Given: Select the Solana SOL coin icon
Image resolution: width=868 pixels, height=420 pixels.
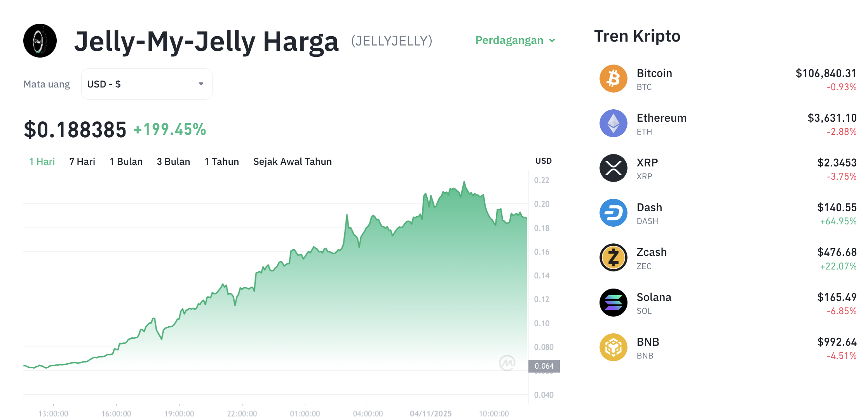Looking at the screenshot, I should (613, 302).
